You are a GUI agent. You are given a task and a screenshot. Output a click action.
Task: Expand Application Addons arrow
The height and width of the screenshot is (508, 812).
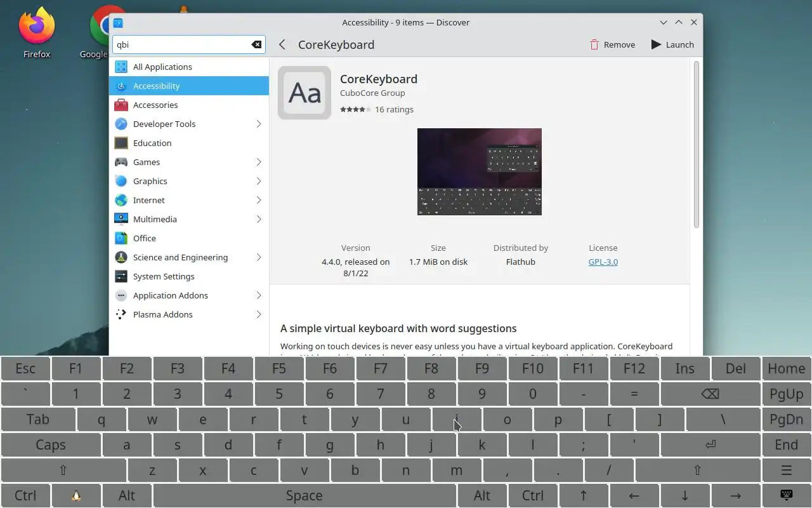click(259, 295)
